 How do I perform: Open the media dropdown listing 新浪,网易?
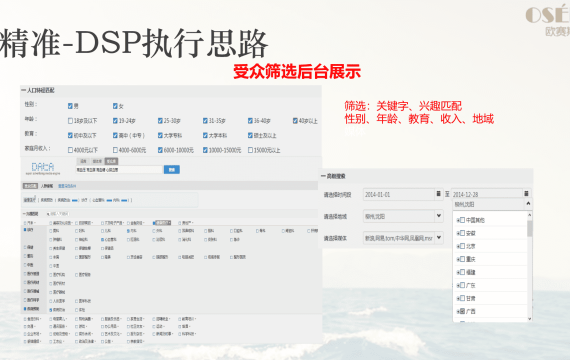point(403,238)
